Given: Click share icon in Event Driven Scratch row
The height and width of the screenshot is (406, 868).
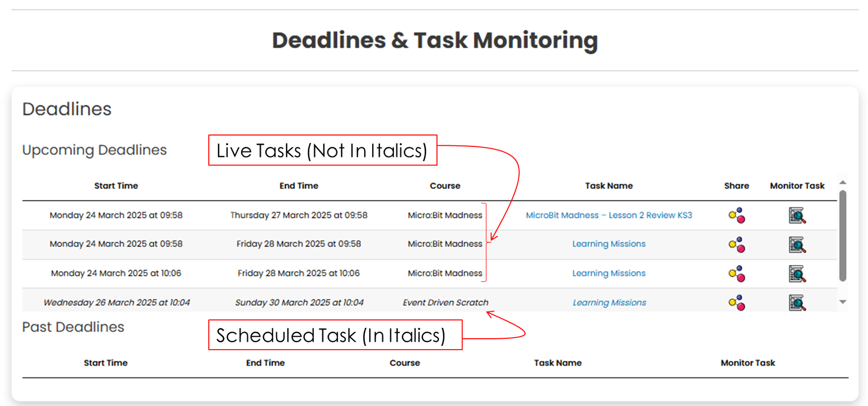Looking at the screenshot, I should click(x=736, y=302).
